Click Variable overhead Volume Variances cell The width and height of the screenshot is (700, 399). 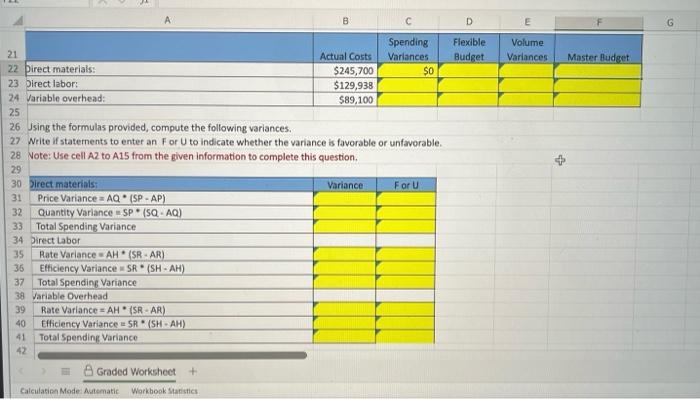click(x=526, y=99)
